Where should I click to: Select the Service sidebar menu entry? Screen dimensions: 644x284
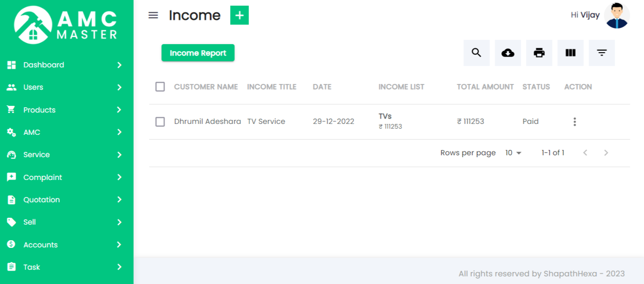point(37,154)
